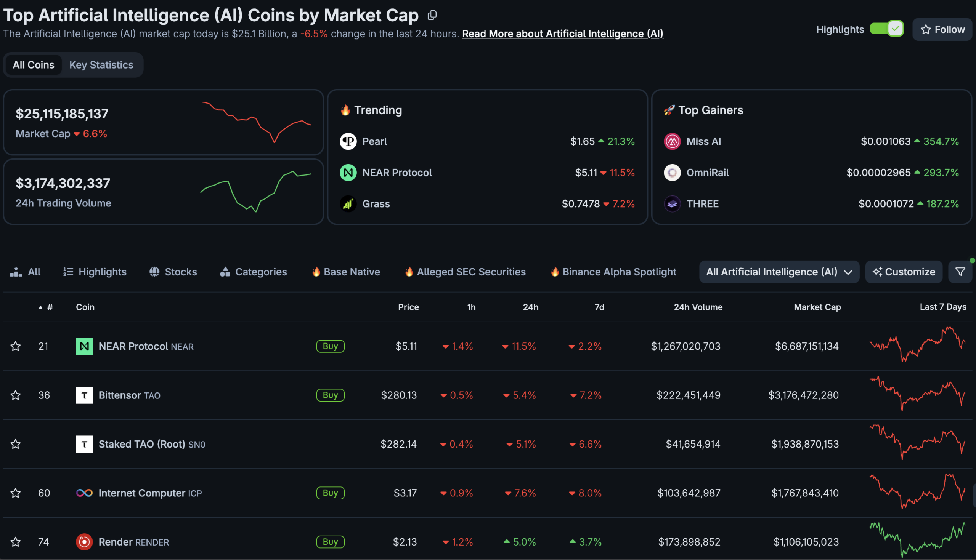Open the market cap sparkline chart card
The image size is (976, 560).
click(163, 122)
